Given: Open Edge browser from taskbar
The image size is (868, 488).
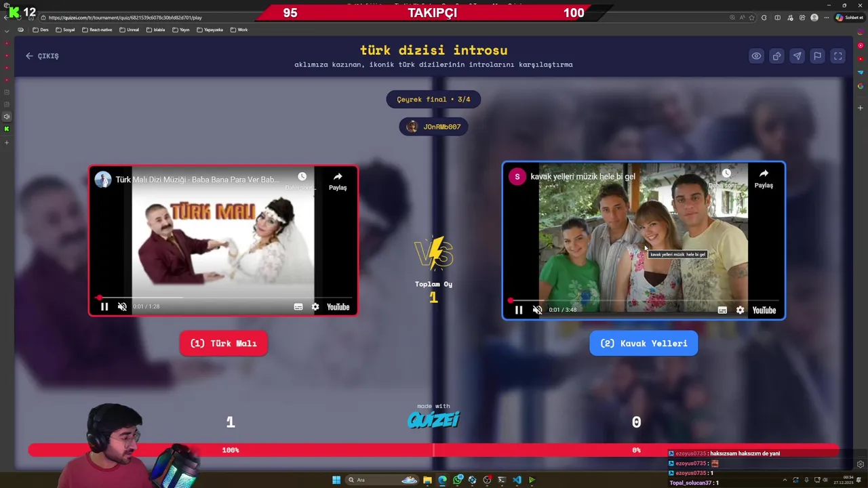Looking at the screenshot, I should 442,480.
